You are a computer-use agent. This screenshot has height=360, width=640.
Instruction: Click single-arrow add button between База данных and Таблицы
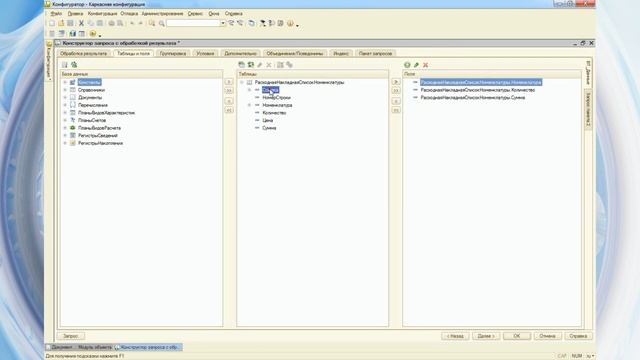[x=229, y=82]
